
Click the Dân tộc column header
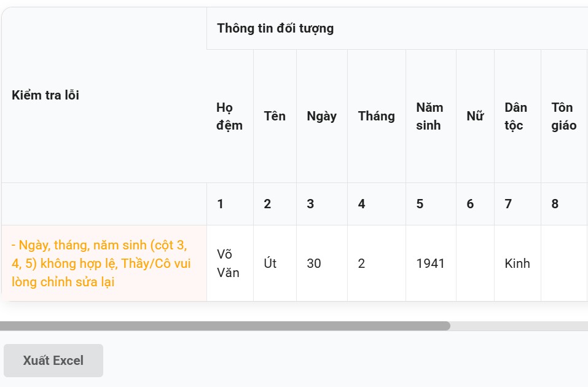(x=516, y=116)
